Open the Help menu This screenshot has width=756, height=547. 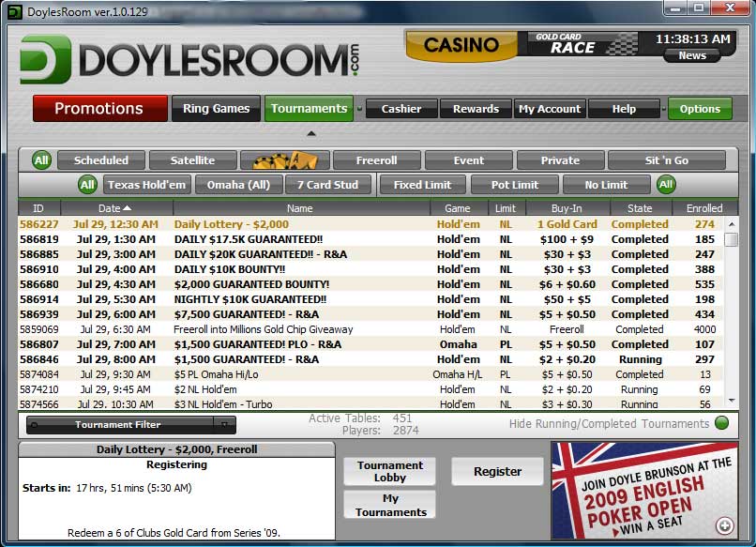[624, 109]
